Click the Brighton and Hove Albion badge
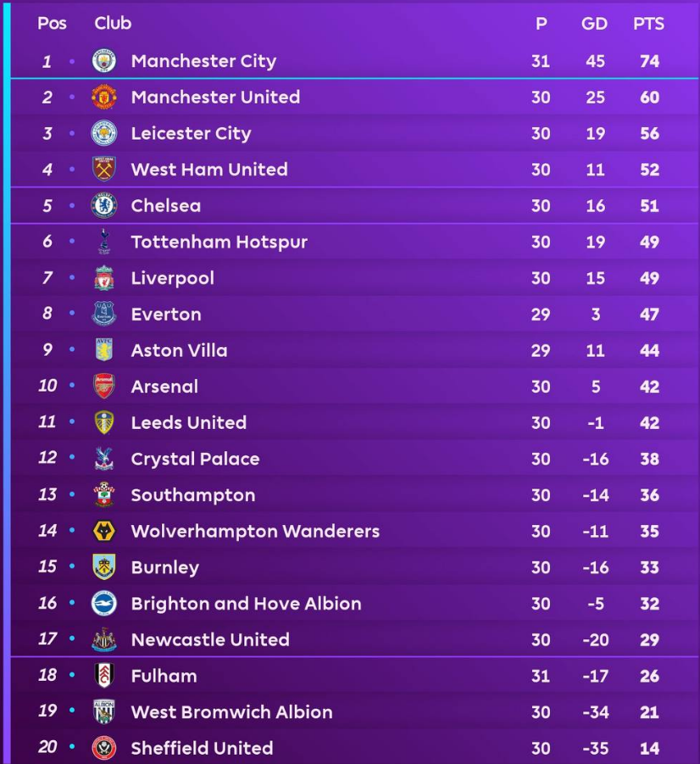The image size is (700, 764). pos(103,604)
